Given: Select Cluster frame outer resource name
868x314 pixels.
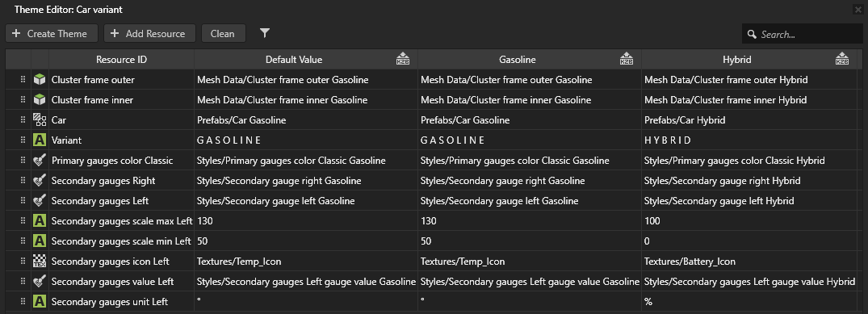Looking at the screenshot, I should click(x=93, y=80).
